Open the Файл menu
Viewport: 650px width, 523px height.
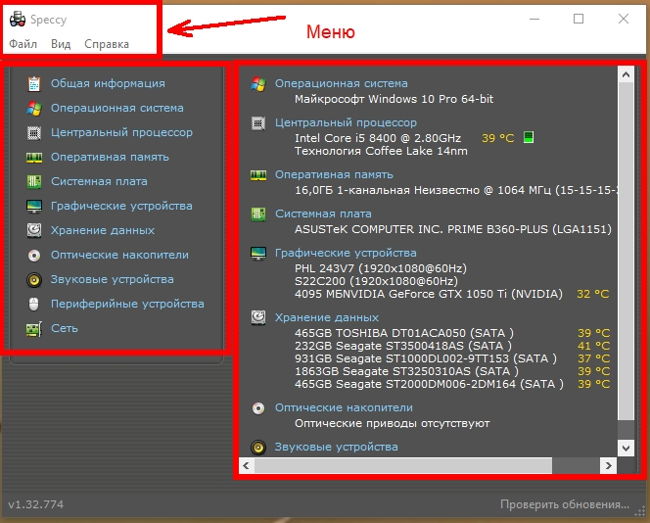(x=23, y=44)
